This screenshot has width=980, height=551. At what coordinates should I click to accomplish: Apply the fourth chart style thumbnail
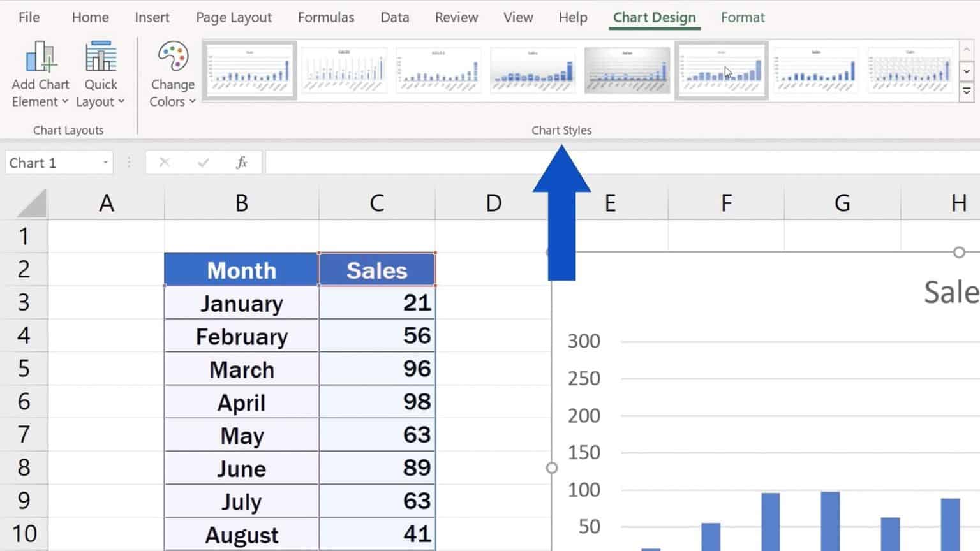pos(533,71)
